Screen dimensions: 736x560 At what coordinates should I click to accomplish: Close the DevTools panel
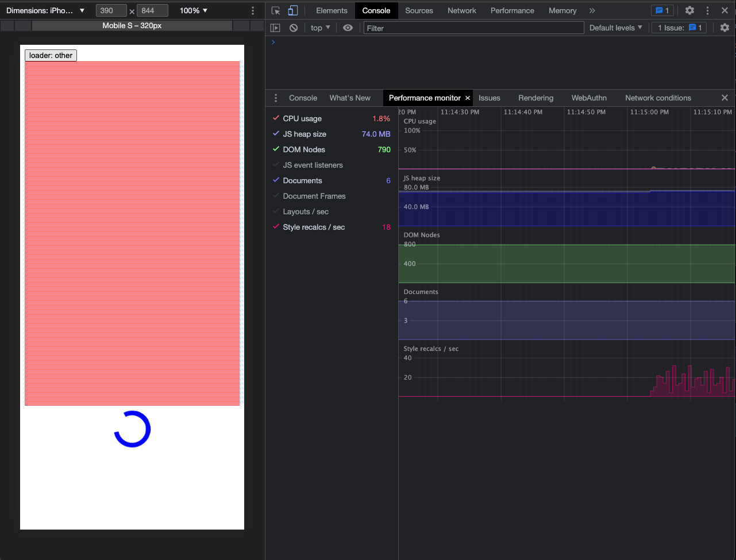[725, 10]
